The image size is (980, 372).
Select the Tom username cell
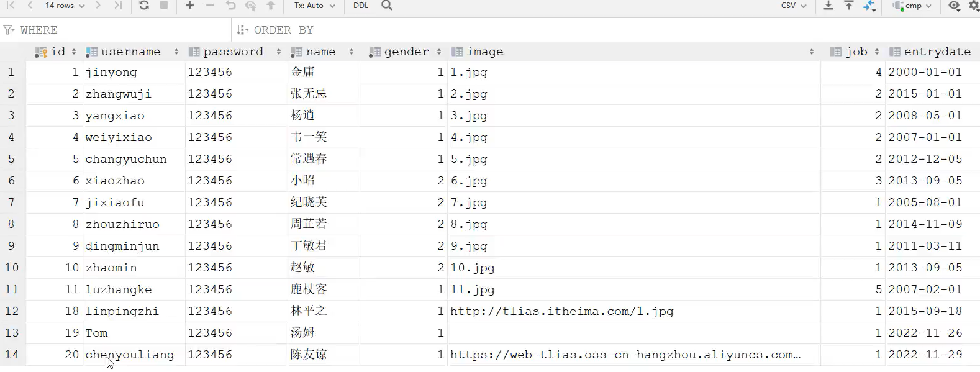[134, 333]
